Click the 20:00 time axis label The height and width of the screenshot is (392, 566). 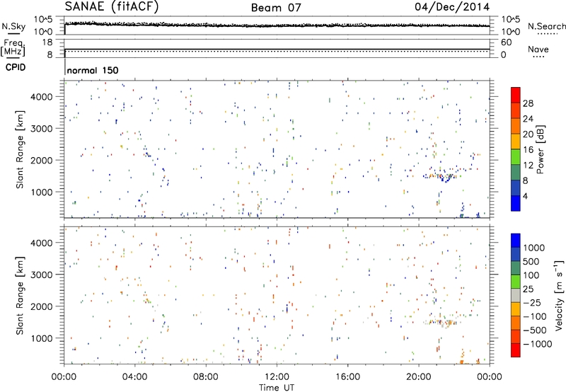419,377
